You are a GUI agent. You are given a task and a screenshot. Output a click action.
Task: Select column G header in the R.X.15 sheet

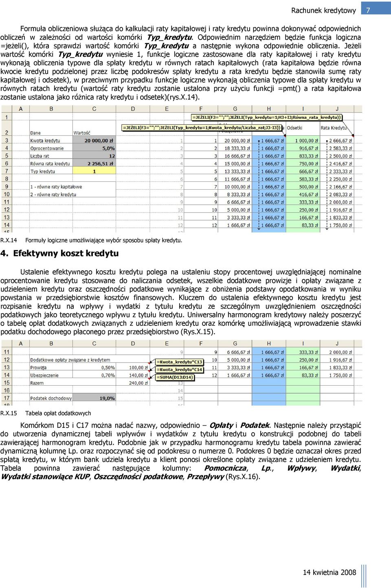click(x=235, y=343)
